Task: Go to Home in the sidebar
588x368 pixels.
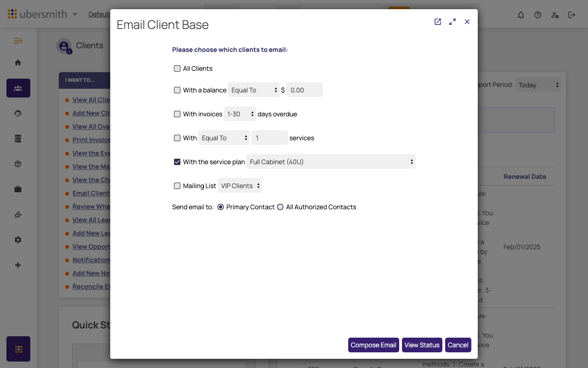Action: [18, 63]
